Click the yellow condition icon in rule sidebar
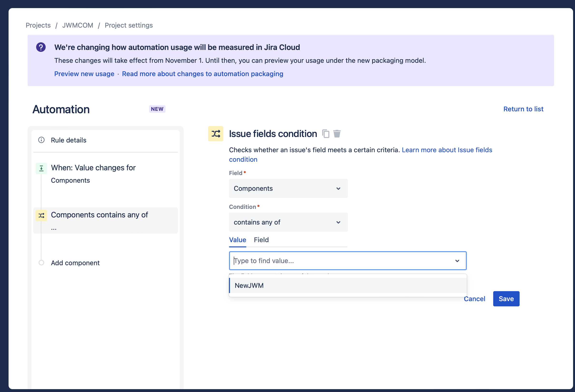Viewport: 575px width, 392px height. (41, 215)
